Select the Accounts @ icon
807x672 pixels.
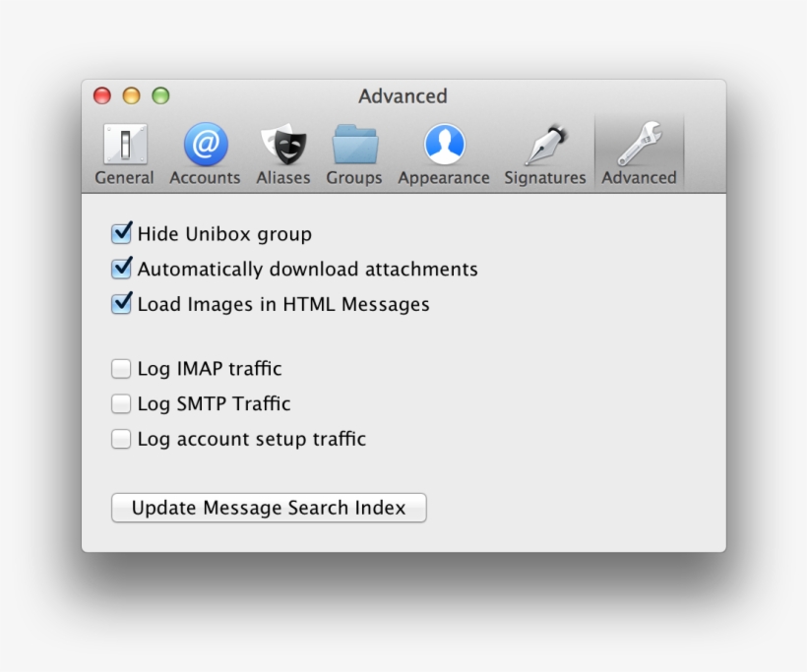[x=204, y=143]
